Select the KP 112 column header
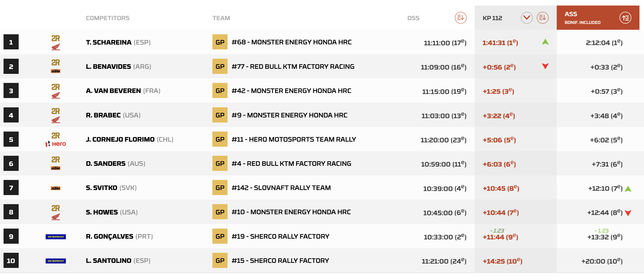 492,18
